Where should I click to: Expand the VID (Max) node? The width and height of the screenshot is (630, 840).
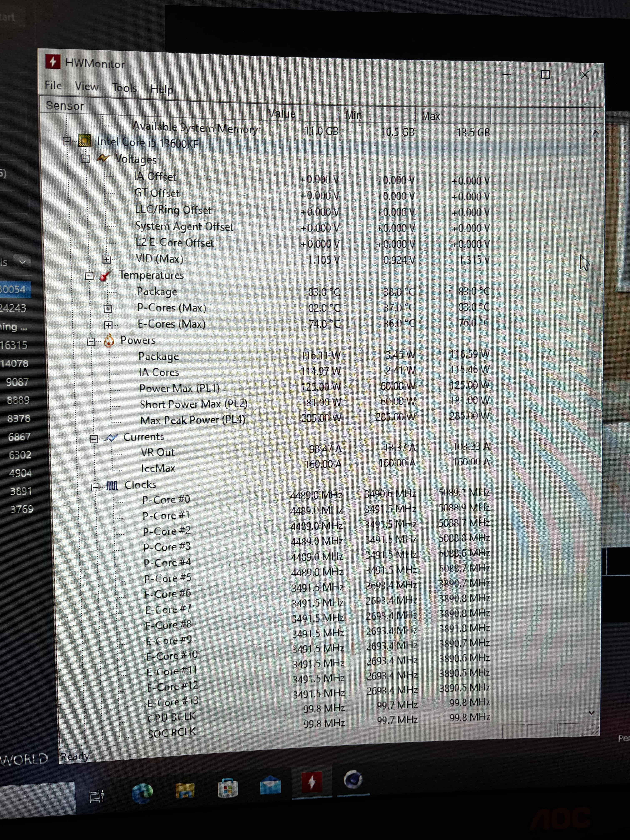(107, 259)
